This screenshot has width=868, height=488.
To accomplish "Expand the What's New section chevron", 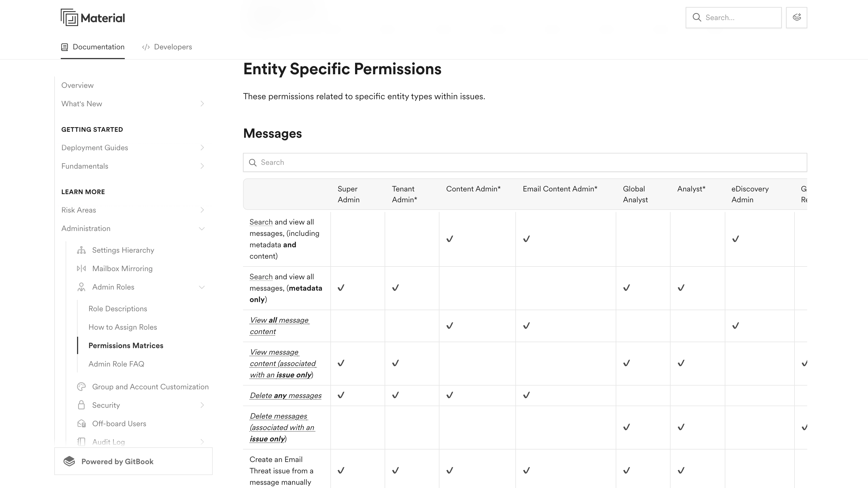I will pos(202,104).
